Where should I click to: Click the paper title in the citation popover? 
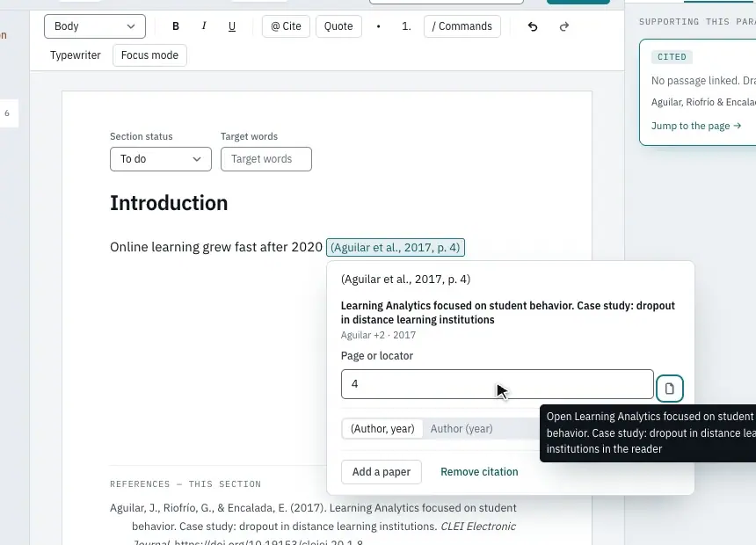tap(508, 313)
